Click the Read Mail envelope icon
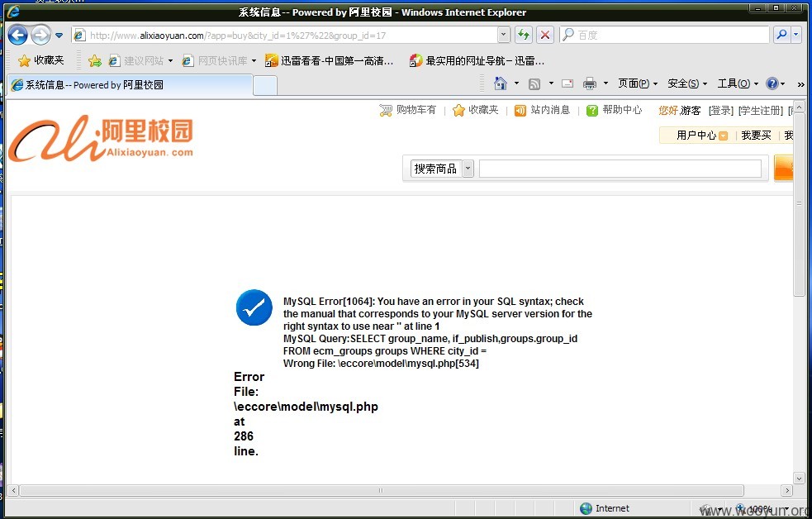This screenshot has width=812, height=519. (x=567, y=83)
